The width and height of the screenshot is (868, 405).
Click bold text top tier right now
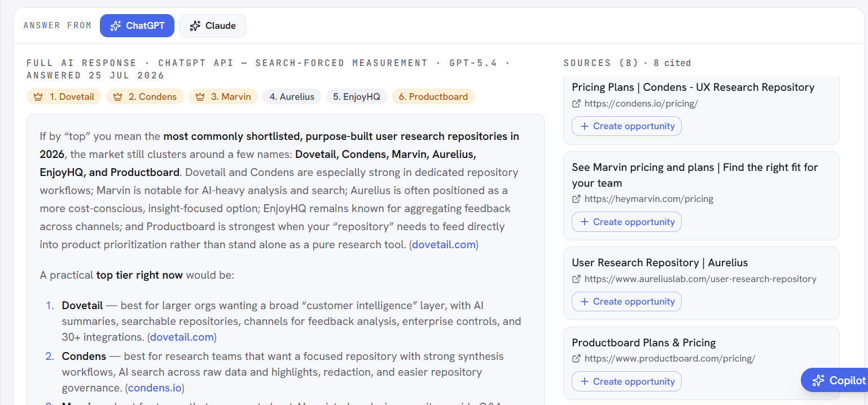tap(139, 275)
